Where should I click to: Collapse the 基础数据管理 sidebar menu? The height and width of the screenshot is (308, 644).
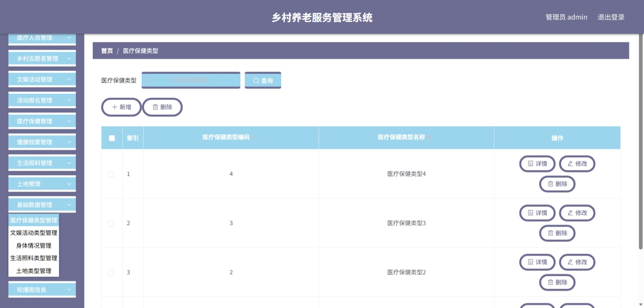(42, 205)
